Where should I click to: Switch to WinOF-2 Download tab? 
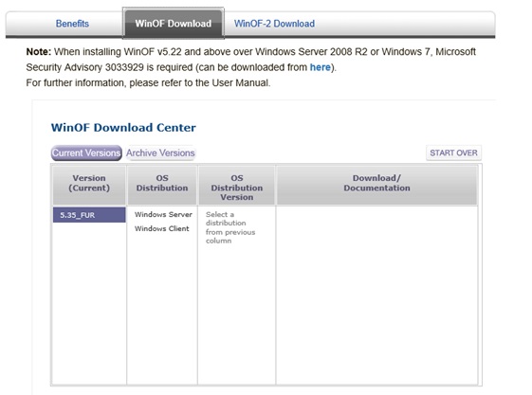click(274, 24)
